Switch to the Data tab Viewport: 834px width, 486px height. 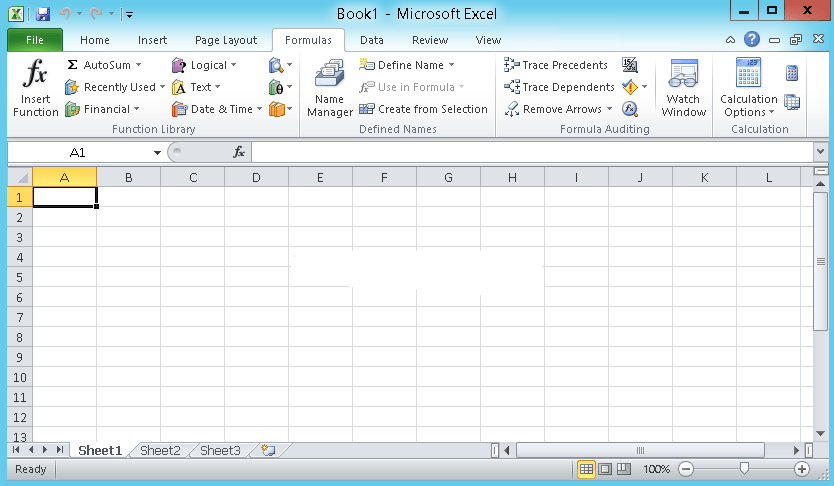(371, 40)
